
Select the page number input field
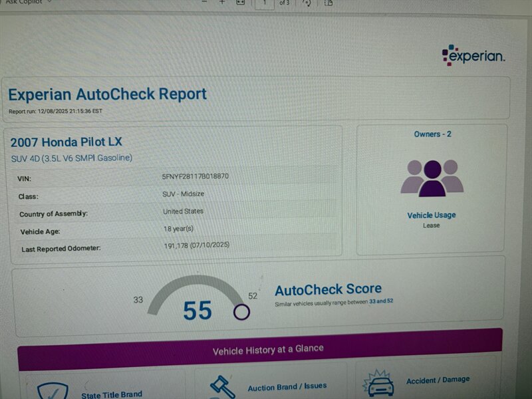[x=265, y=3]
